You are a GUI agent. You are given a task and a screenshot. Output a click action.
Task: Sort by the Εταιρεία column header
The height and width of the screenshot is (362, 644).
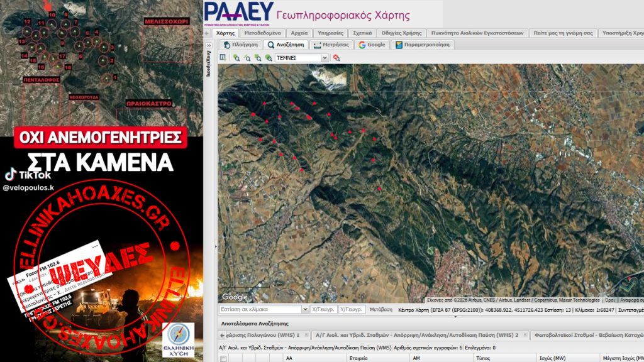(378, 358)
